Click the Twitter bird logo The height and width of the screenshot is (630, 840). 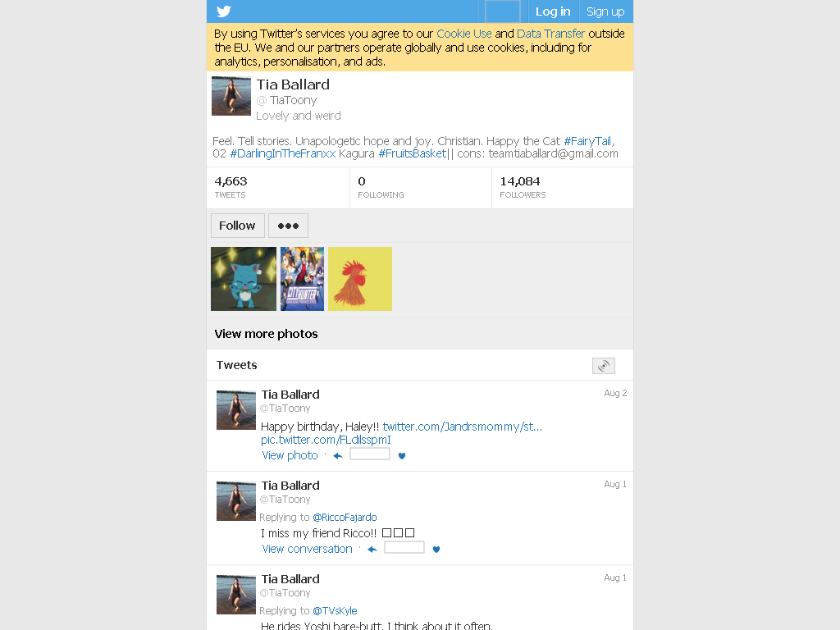click(x=224, y=11)
